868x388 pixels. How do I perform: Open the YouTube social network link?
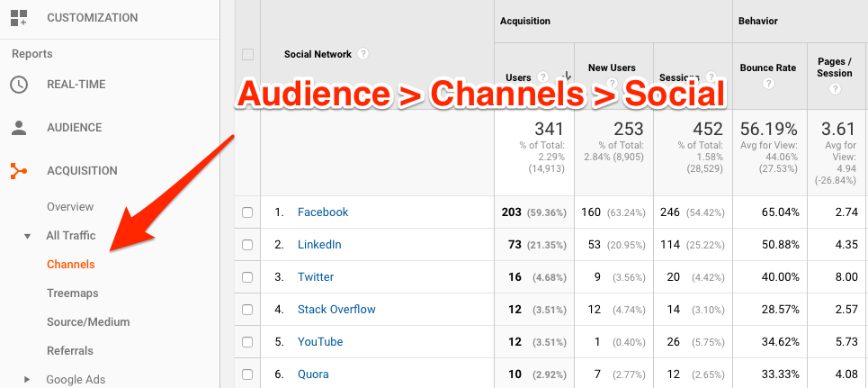coord(320,342)
